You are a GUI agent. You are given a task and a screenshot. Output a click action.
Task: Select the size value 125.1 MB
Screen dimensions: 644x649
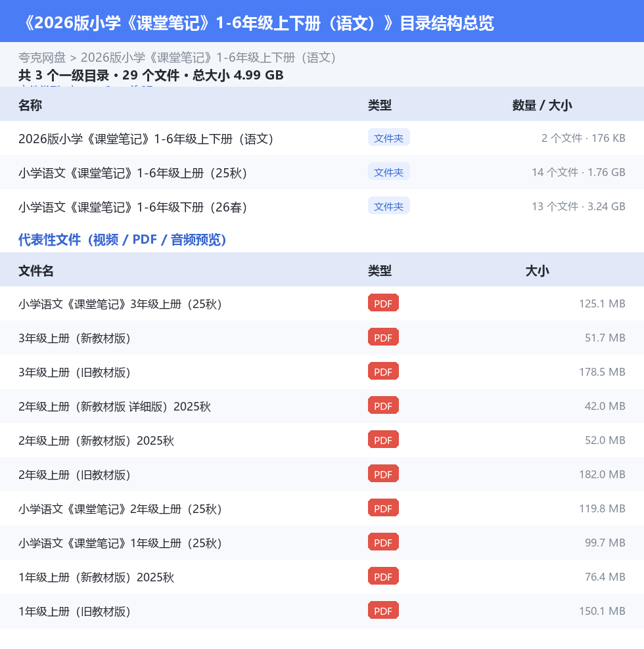coord(602,303)
